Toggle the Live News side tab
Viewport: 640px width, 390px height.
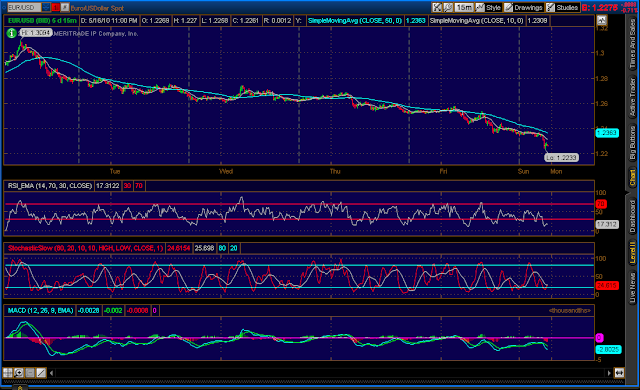632,288
